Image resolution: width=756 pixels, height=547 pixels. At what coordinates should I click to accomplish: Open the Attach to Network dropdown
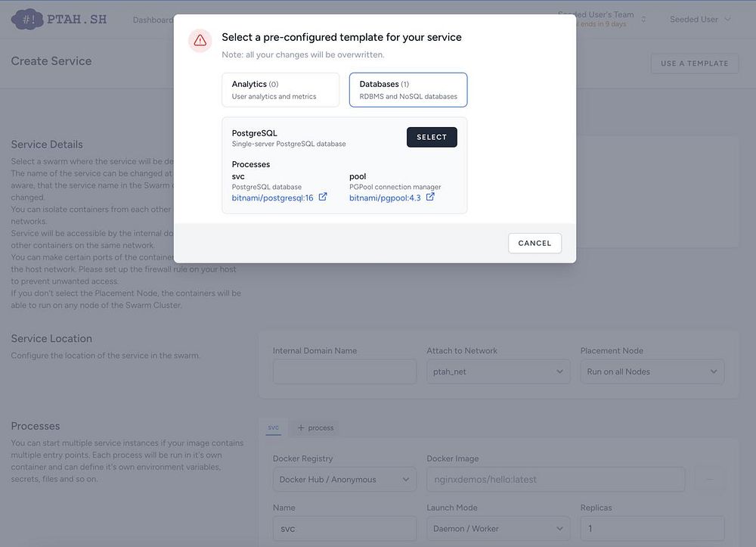click(x=498, y=371)
